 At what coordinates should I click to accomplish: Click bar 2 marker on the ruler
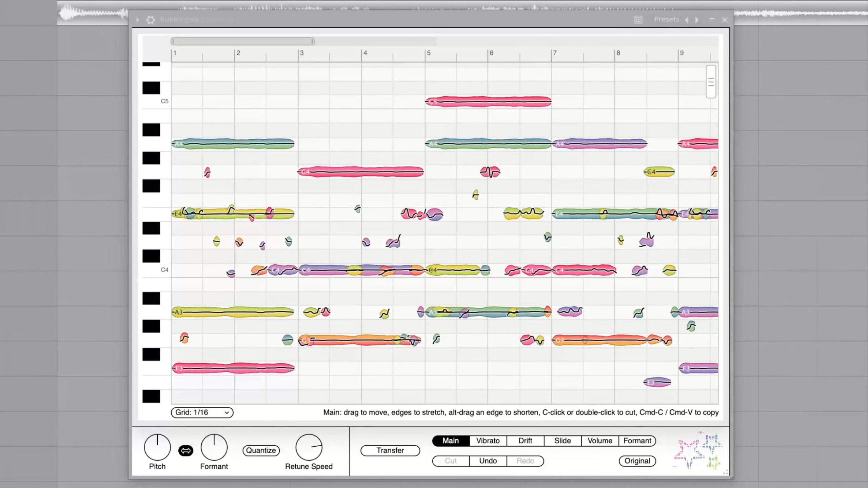tap(238, 53)
